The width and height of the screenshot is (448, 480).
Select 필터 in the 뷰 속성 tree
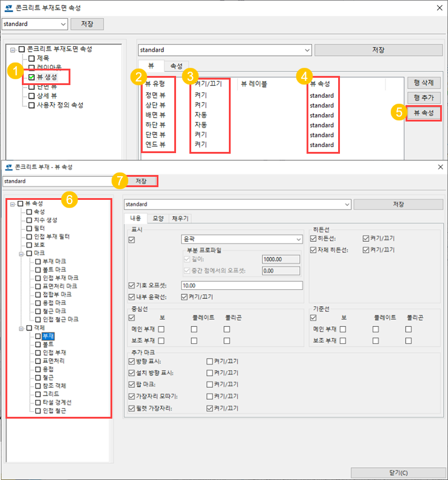tap(39, 228)
